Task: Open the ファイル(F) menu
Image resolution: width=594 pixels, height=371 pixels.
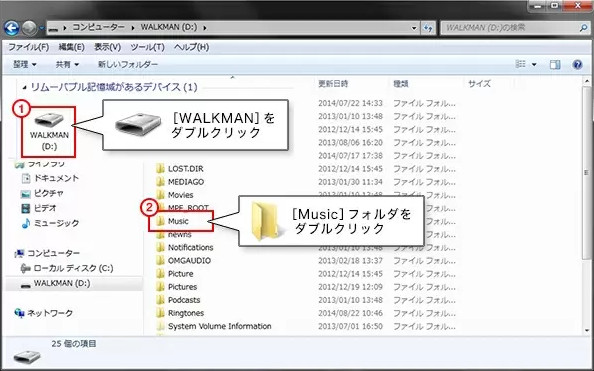Action: [x=29, y=47]
